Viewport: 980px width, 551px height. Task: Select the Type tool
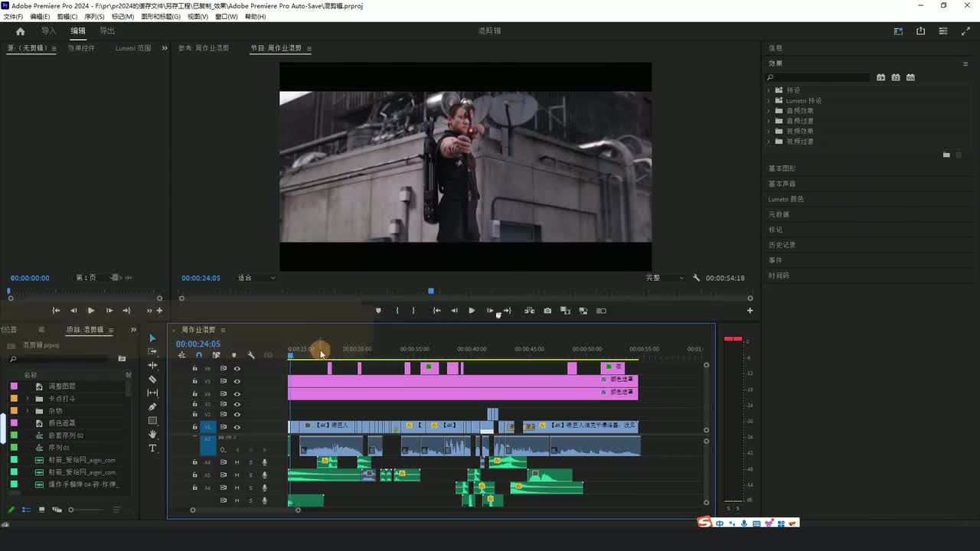point(152,448)
